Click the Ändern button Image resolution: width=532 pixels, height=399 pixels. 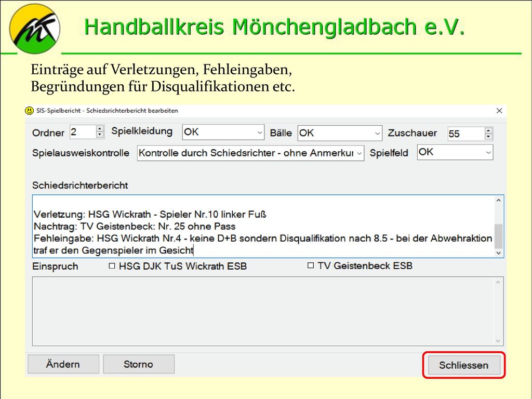coord(63,364)
